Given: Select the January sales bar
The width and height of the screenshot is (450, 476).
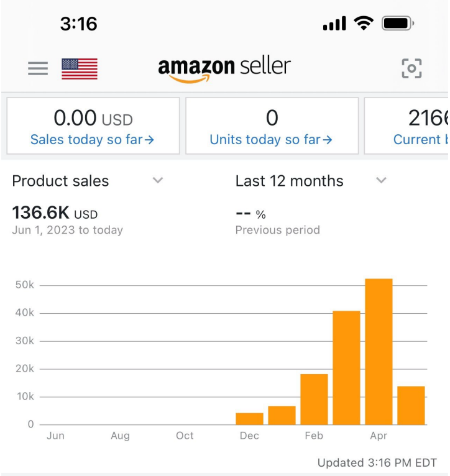Looking at the screenshot, I should (x=282, y=415).
